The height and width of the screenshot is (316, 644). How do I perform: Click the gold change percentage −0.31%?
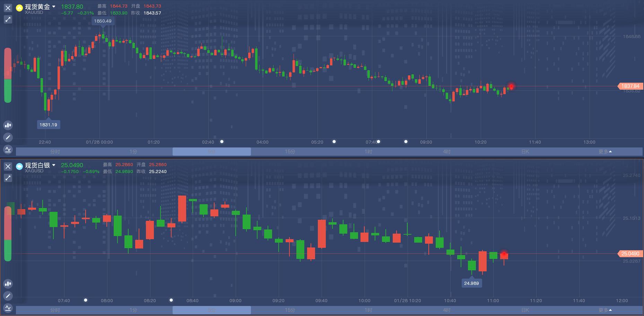click(x=85, y=13)
